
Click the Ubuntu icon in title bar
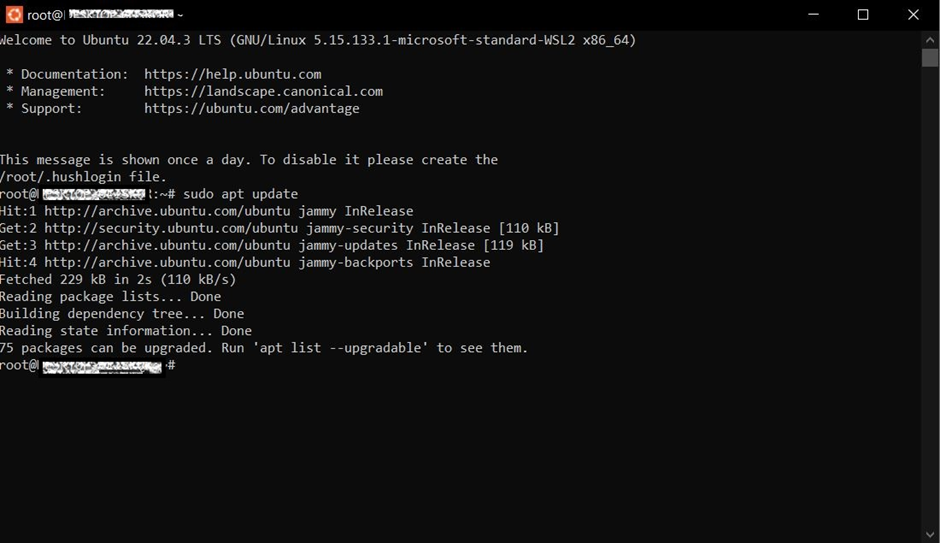click(x=14, y=14)
